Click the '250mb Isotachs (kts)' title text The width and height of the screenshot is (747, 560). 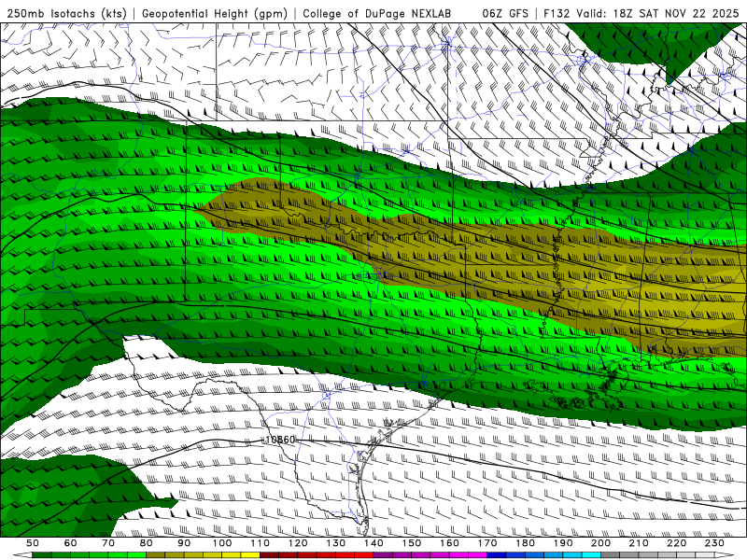[x=66, y=13]
